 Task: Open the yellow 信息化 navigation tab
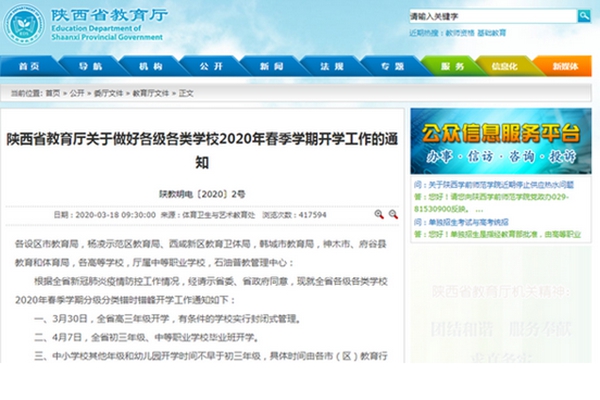[504, 66]
